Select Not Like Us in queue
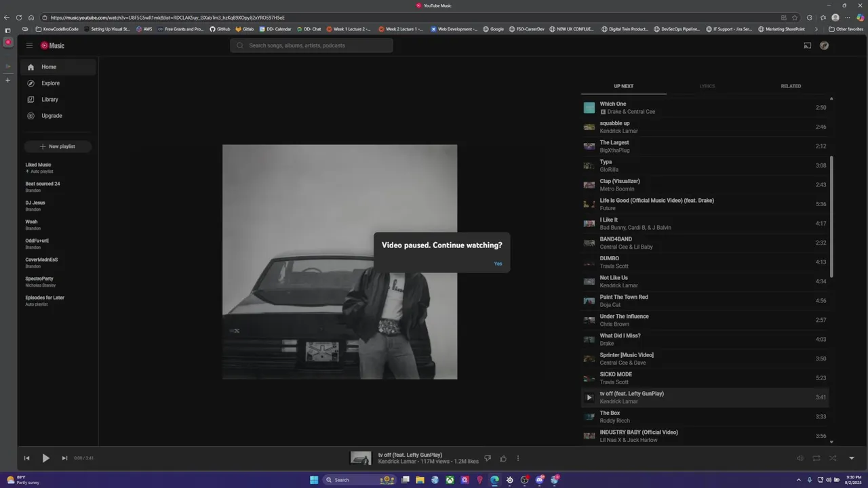Screen dimensions: 868x488 [x=705, y=281]
